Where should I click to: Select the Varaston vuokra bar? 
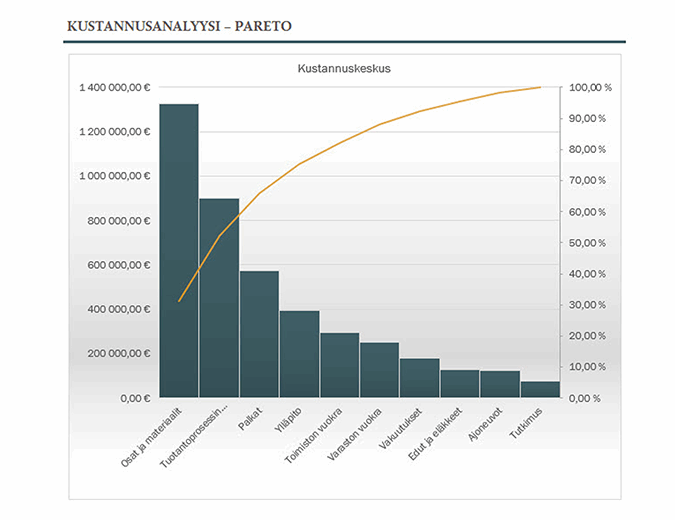click(379, 370)
